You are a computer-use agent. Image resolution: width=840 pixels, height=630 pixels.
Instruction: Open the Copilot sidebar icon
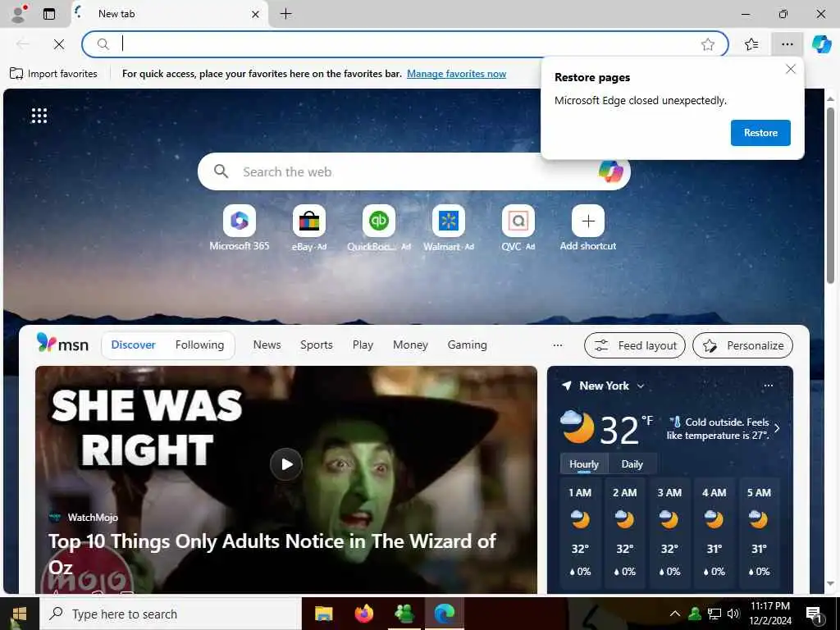[x=821, y=44]
